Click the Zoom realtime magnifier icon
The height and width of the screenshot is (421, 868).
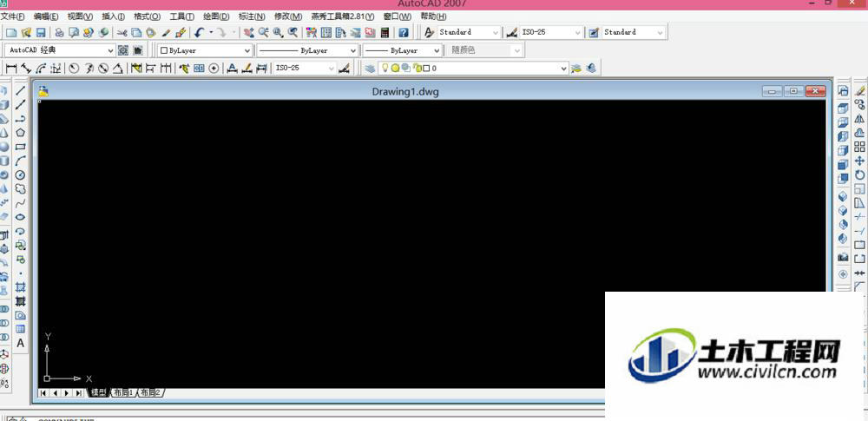point(264,33)
